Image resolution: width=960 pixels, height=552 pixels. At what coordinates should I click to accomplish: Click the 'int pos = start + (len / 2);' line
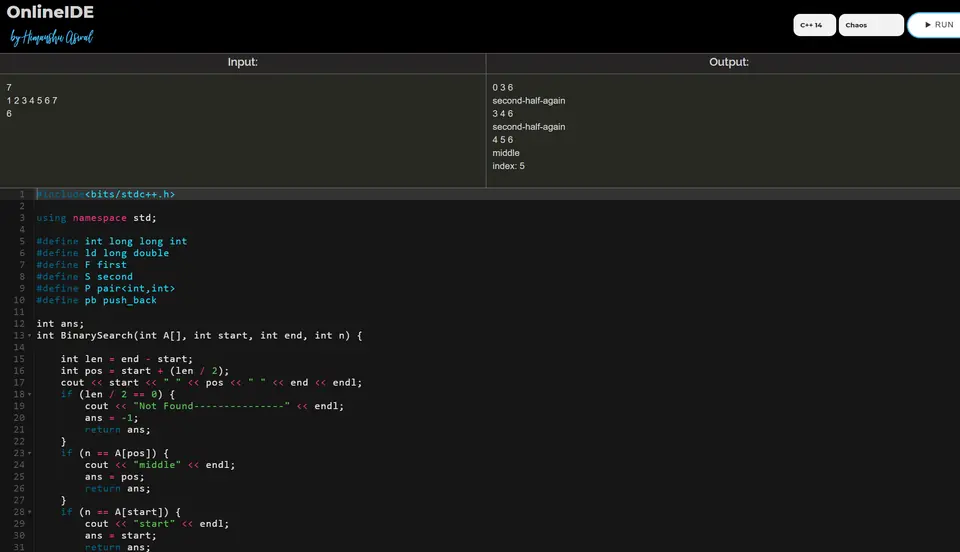[144, 371]
